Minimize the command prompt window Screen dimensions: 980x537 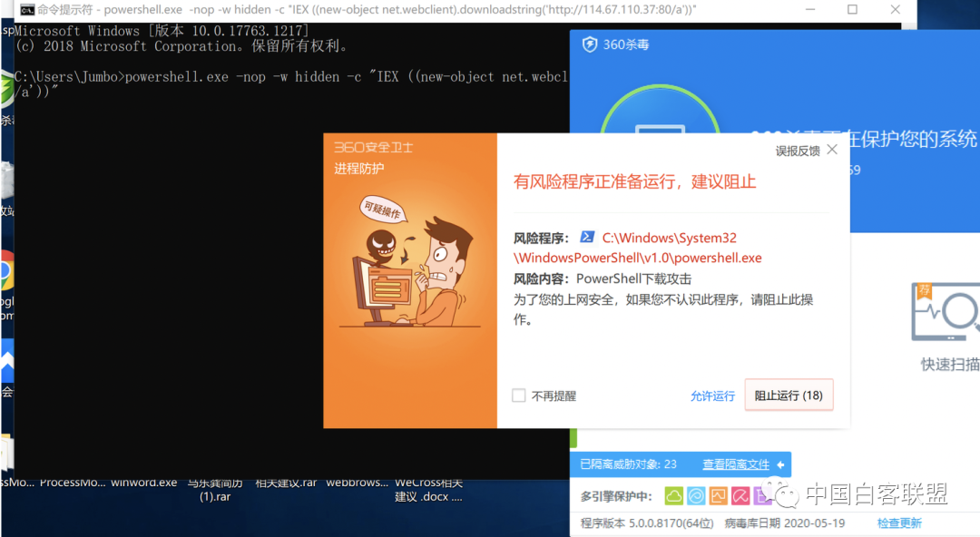coord(810,9)
